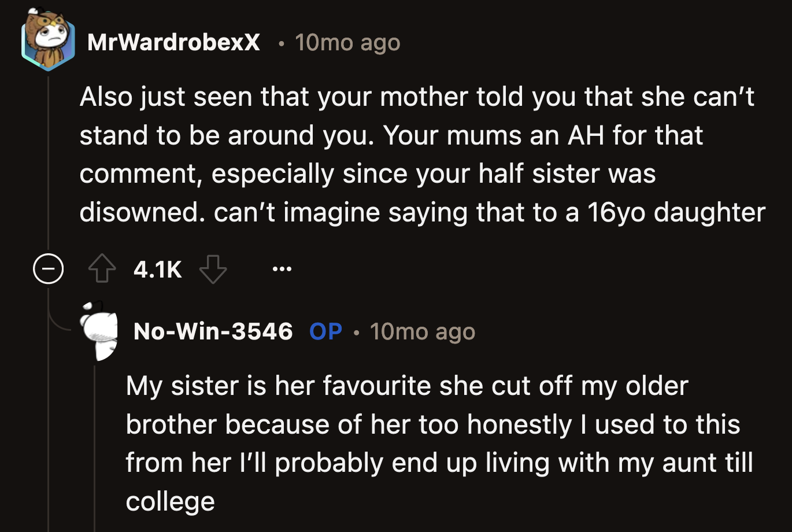Open No-Win-3546's profile
Image resolution: width=792 pixels, height=532 pixels.
(213, 331)
